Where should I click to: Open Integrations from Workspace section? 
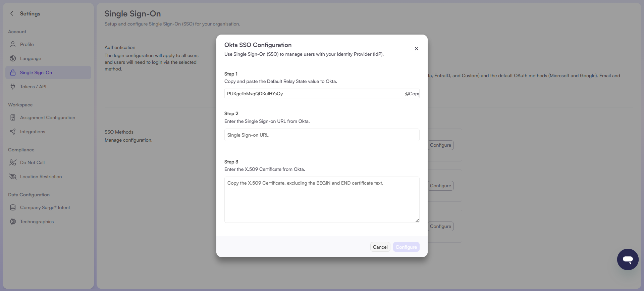point(33,132)
